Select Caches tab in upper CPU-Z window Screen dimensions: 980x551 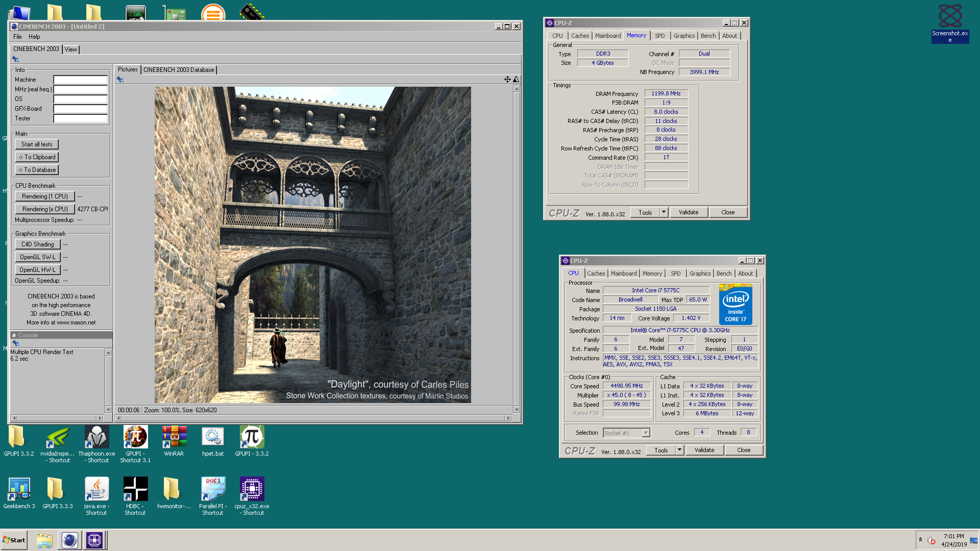click(x=580, y=36)
